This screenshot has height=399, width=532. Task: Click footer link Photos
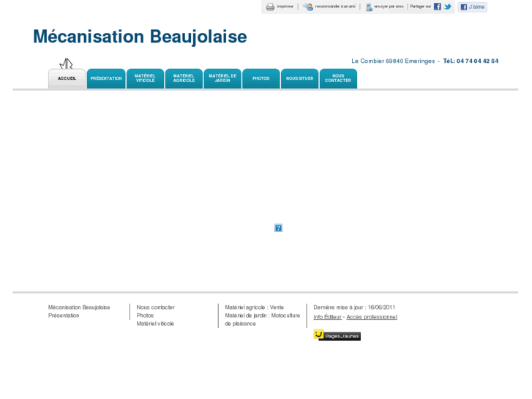(145, 316)
